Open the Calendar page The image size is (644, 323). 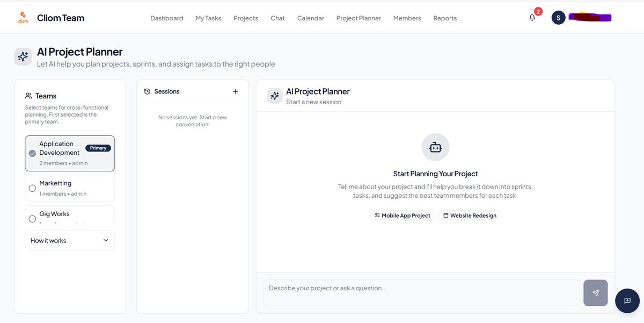(x=311, y=18)
